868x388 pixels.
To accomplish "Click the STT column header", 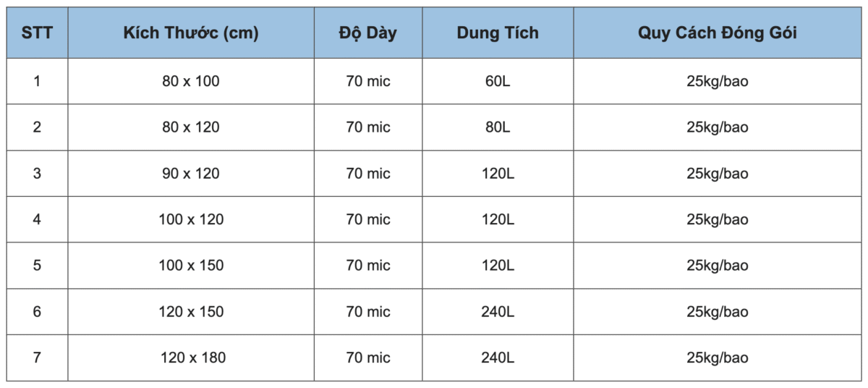I will (x=37, y=33).
